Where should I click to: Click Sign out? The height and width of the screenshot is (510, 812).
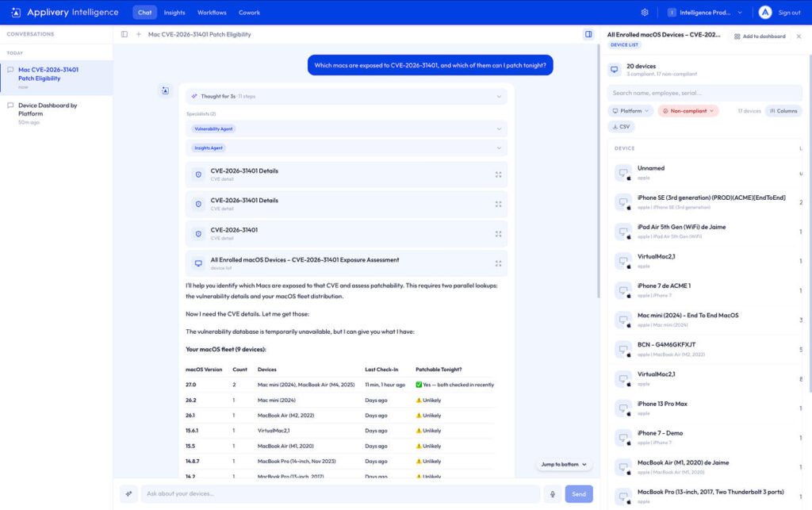coord(789,13)
